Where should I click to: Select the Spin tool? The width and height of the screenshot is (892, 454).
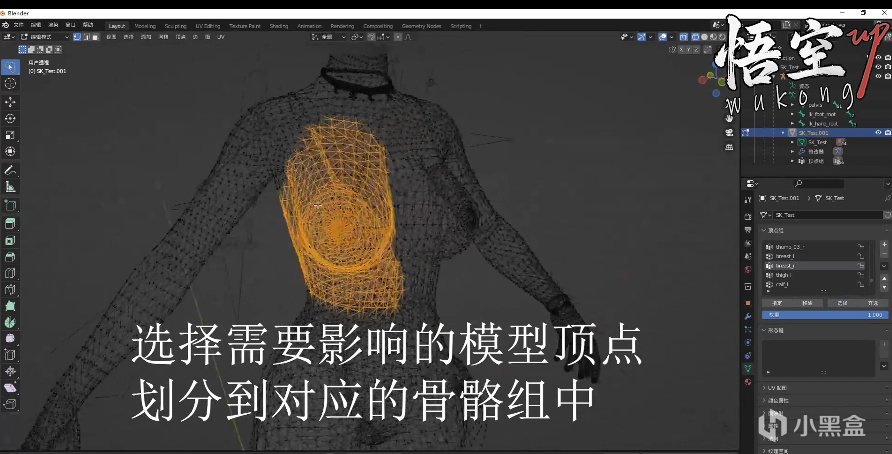tap(10, 323)
